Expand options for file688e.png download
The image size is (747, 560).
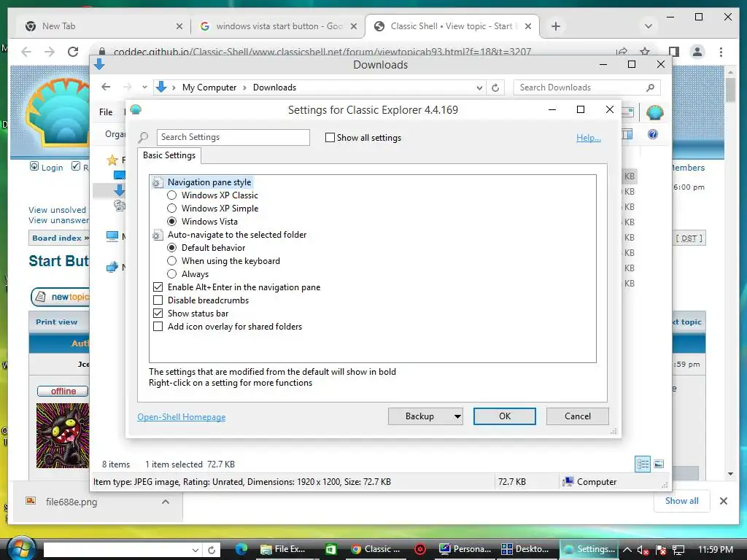[x=166, y=502]
